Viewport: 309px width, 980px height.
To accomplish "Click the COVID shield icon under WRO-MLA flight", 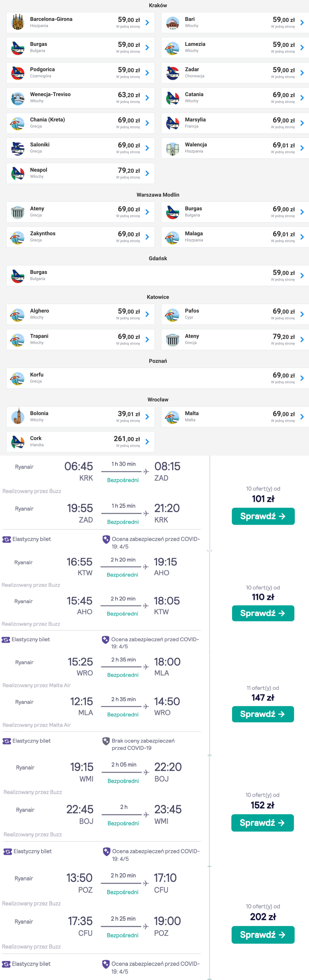I will click(106, 741).
